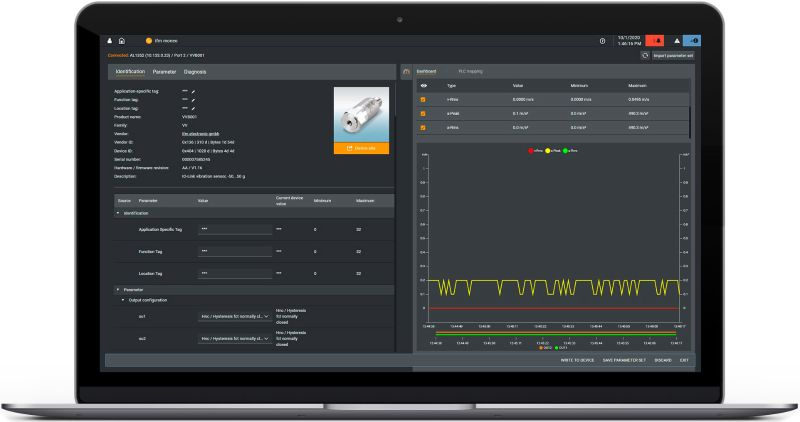800x422 pixels.
Task: Click the orange Device site button
Action: coord(360,148)
